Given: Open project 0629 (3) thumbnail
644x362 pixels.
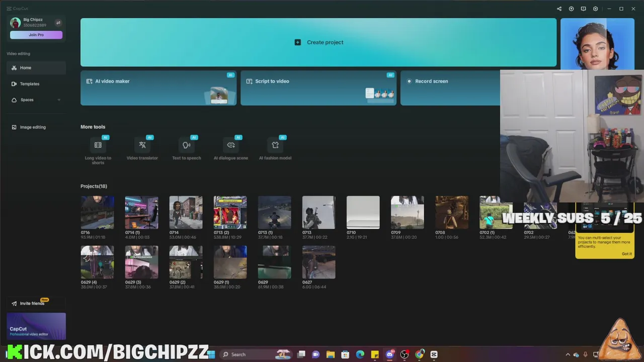Looking at the screenshot, I should click(141, 262).
